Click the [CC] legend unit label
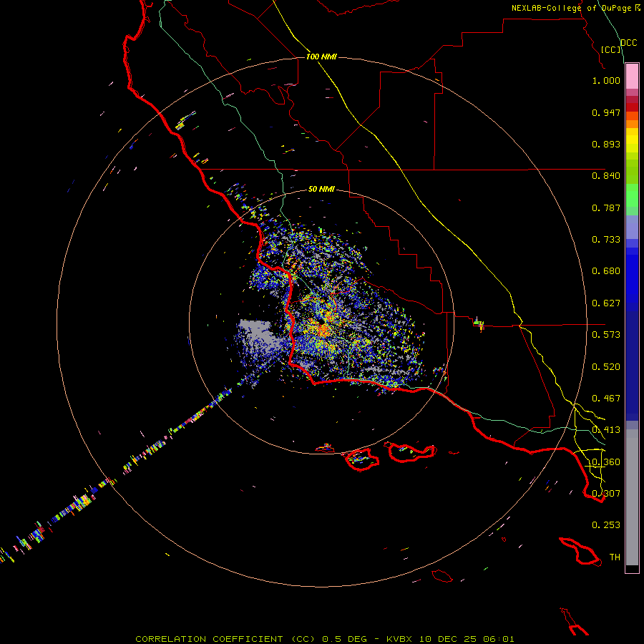The width and height of the screenshot is (644, 644). click(x=611, y=49)
